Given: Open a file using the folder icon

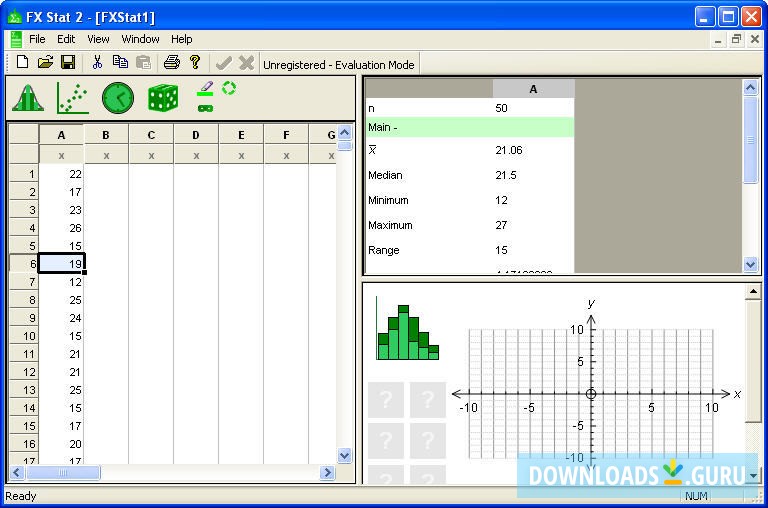Looking at the screenshot, I should (45, 62).
